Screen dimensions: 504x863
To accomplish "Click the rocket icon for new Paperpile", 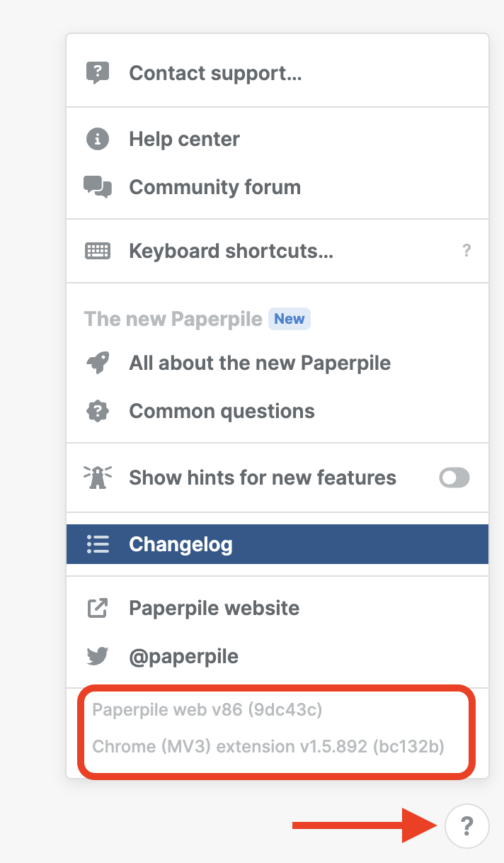I will pyautogui.click(x=97, y=363).
